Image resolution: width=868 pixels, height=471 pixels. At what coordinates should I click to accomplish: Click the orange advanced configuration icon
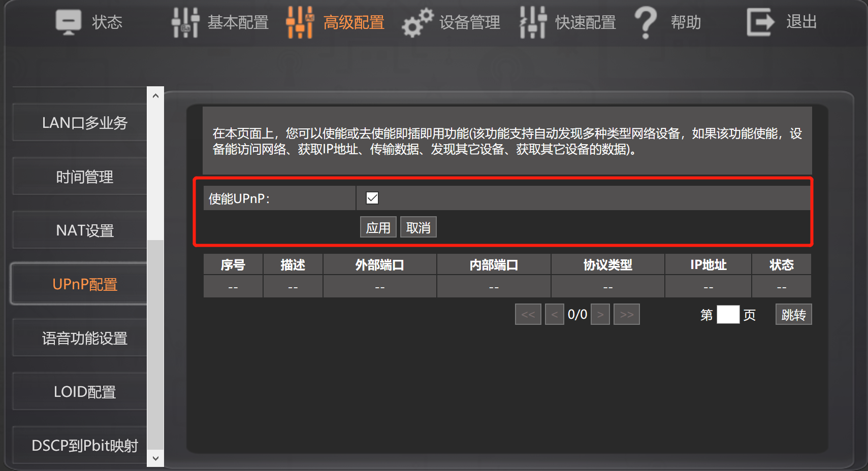click(x=300, y=22)
